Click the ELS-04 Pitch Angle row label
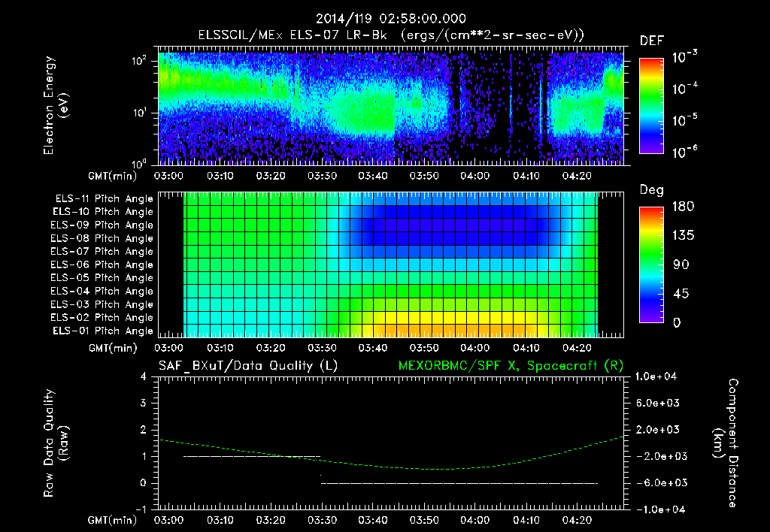 [x=102, y=291]
